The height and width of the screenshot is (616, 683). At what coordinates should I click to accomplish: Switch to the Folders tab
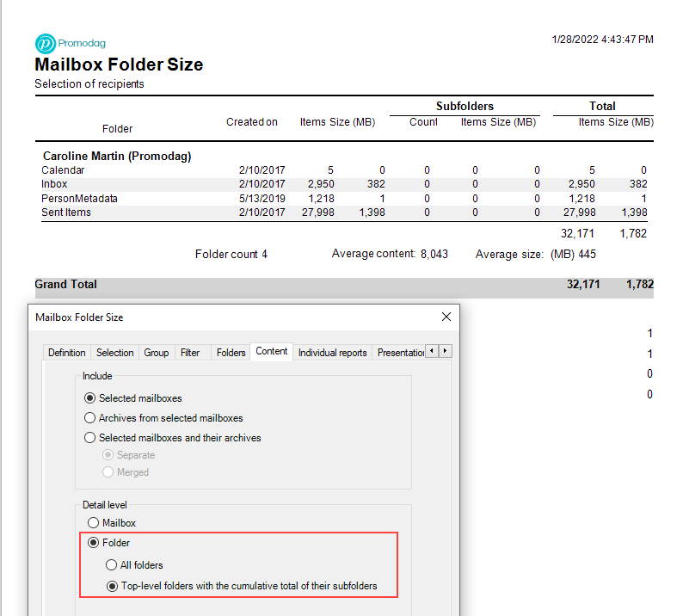[x=231, y=353]
